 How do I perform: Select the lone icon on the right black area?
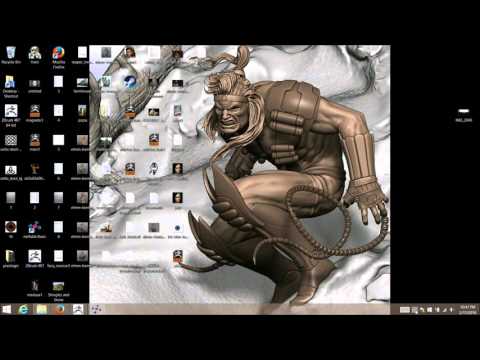click(x=464, y=115)
